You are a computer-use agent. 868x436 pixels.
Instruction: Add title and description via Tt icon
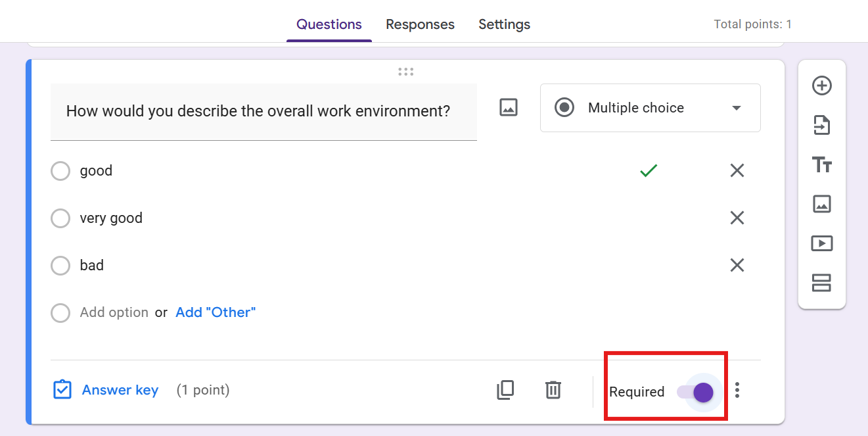click(x=822, y=164)
